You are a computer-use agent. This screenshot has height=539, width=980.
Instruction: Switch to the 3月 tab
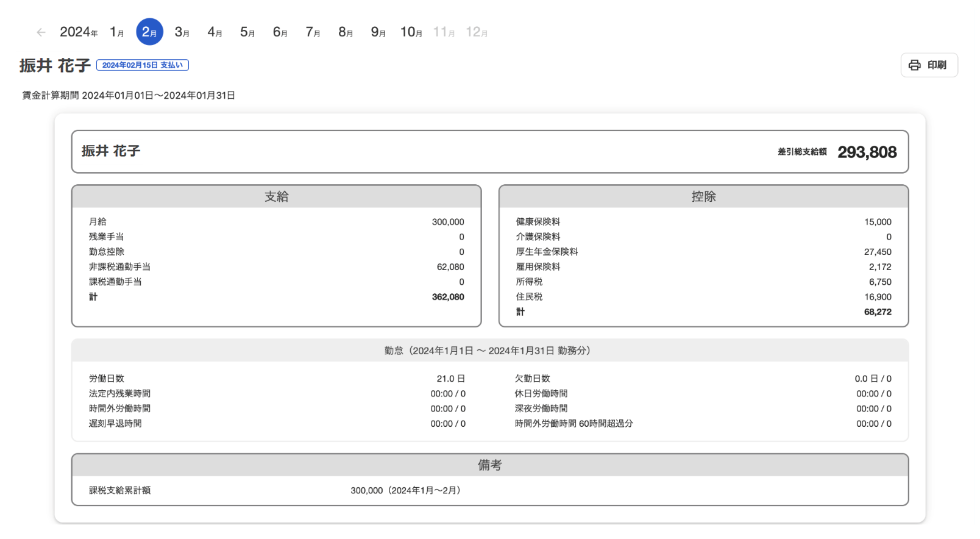click(x=182, y=32)
